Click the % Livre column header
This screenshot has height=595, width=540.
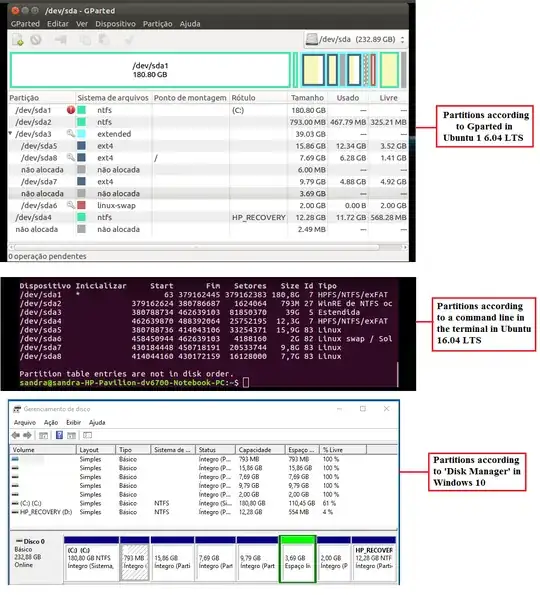(x=343, y=450)
